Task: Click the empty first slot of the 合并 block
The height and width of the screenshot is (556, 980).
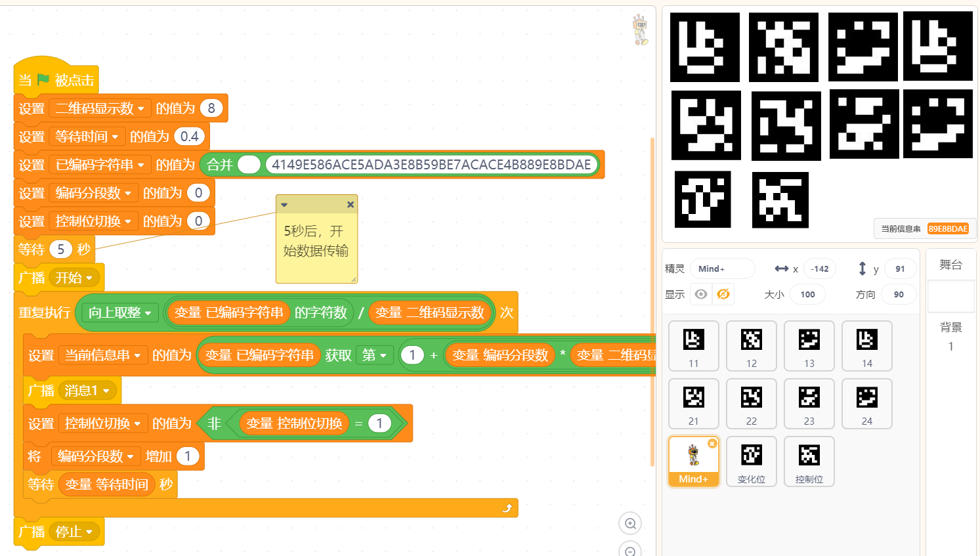Action: 249,165
